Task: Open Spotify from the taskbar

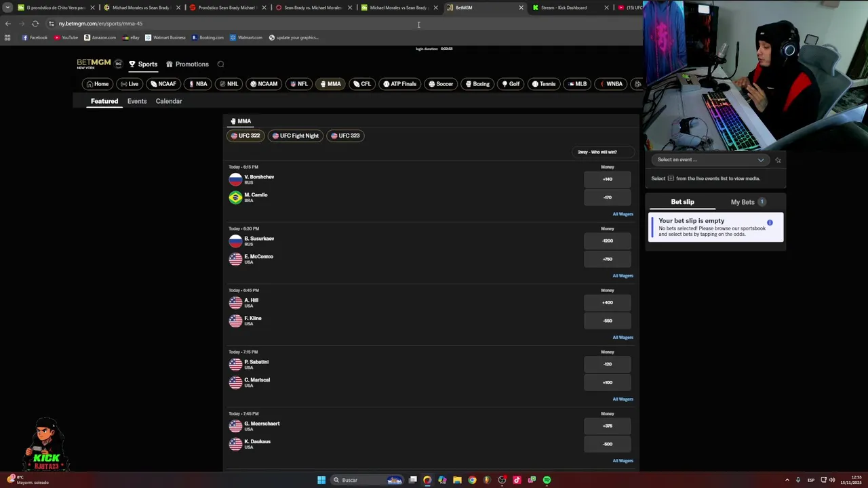Action: 547,480
